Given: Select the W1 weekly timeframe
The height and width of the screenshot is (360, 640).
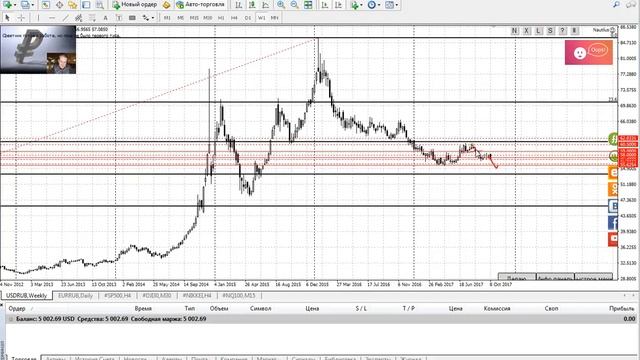Looking at the screenshot, I should (261, 18).
